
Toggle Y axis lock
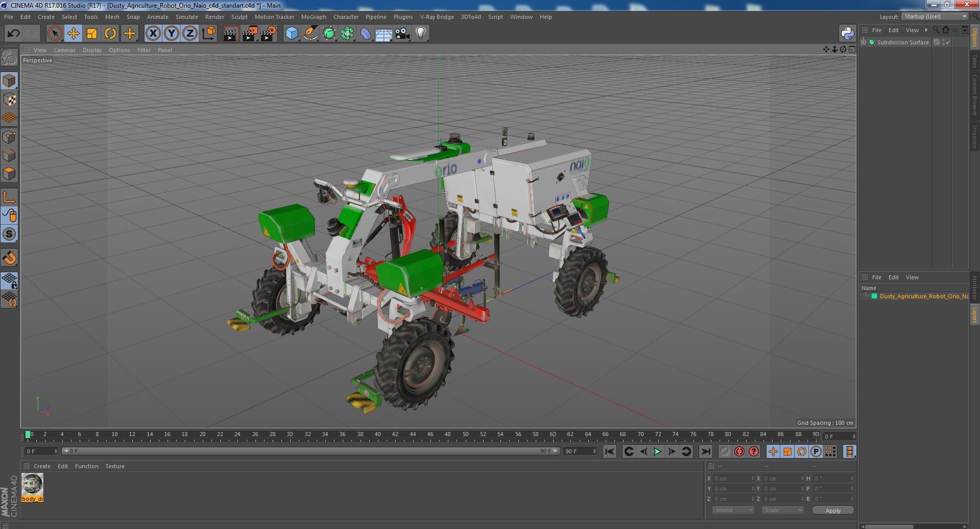(x=172, y=34)
